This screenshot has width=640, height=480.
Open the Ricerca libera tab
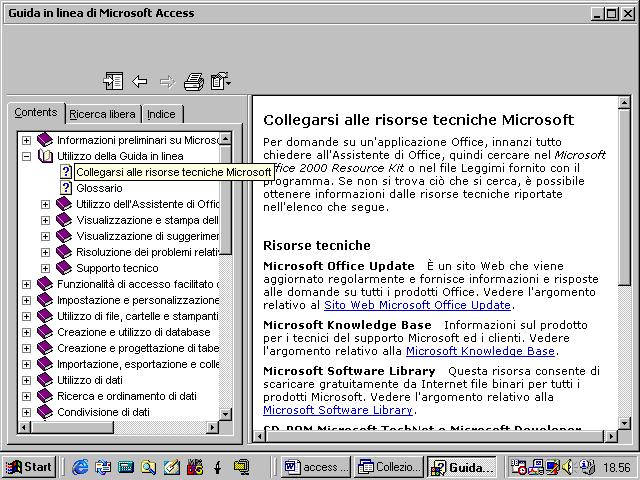(x=102, y=114)
